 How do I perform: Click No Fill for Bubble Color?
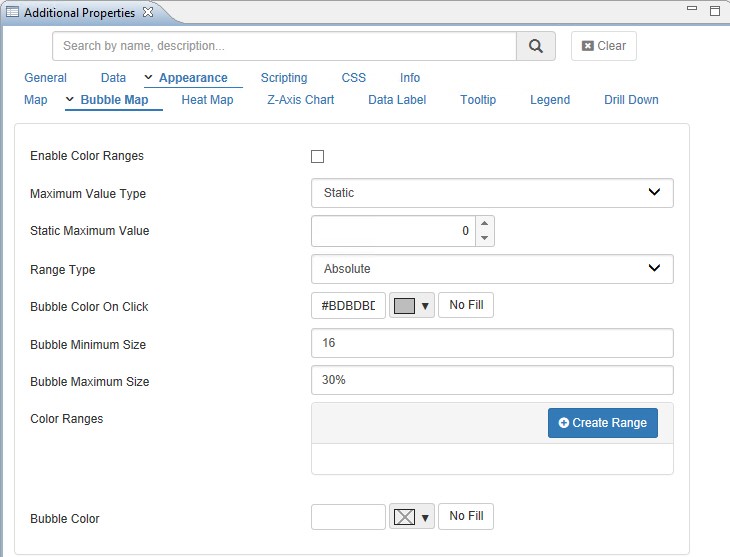point(466,516)
